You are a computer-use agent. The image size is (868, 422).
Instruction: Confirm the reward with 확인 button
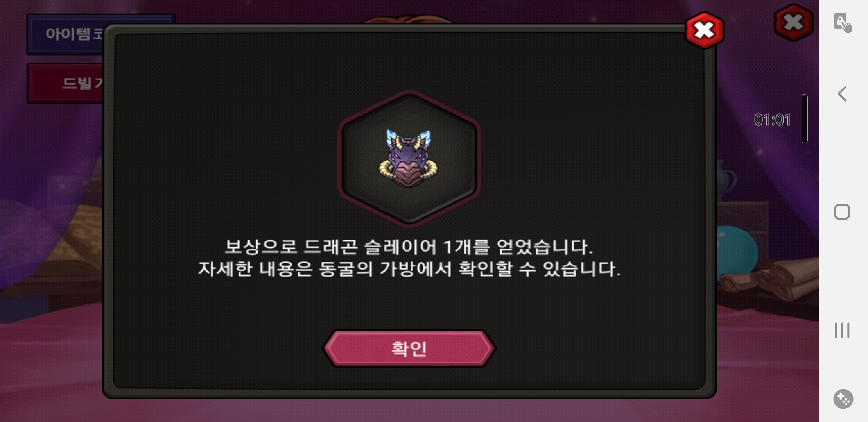pos(409,348)
